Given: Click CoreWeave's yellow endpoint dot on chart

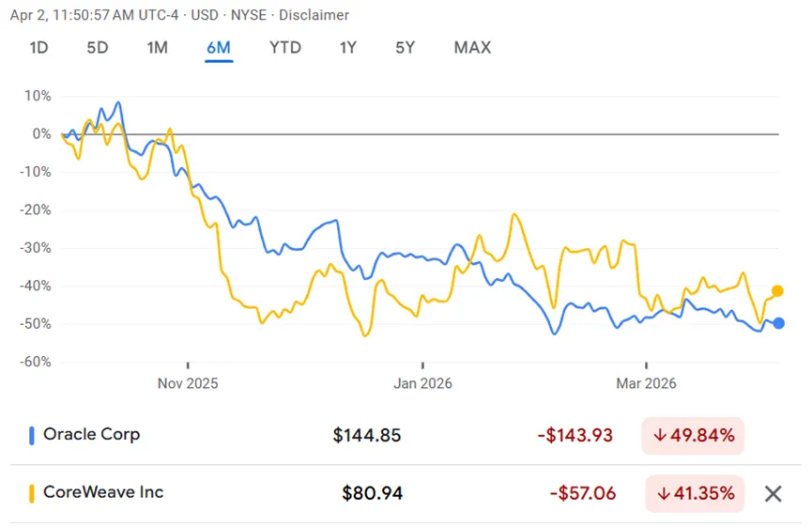Looking at the screenshot, I should pos(778,291).
